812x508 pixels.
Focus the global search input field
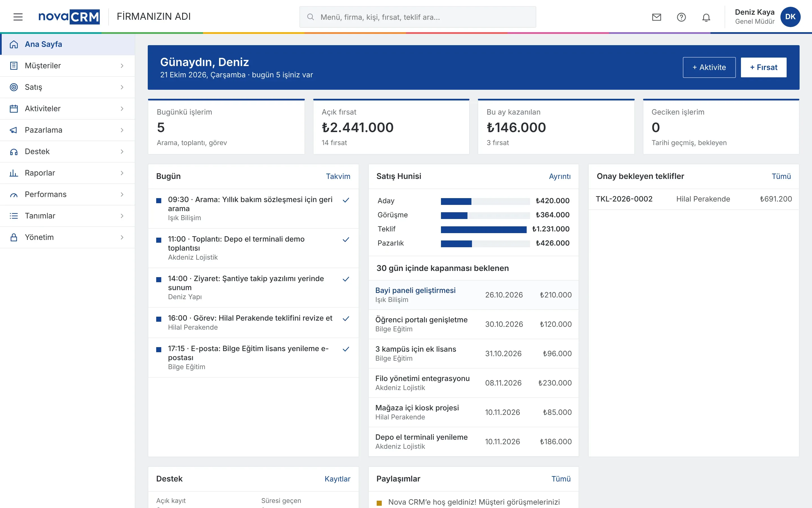(417, 17)
